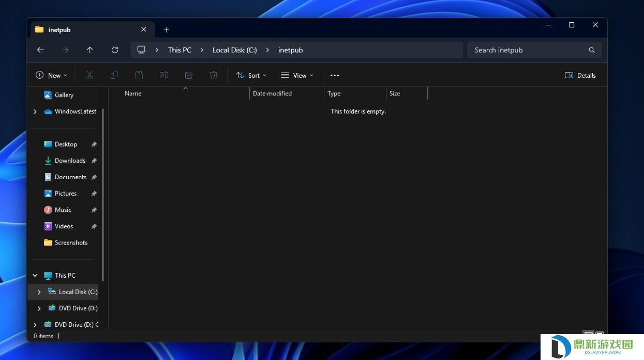Click the pin icon beside Documents
The height and width of the screenshot is (360, 644).
[x=94, y=177]
